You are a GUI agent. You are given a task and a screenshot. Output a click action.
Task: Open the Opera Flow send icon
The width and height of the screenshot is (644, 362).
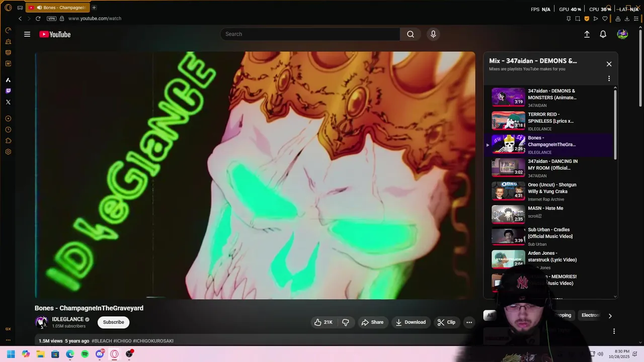596,19
